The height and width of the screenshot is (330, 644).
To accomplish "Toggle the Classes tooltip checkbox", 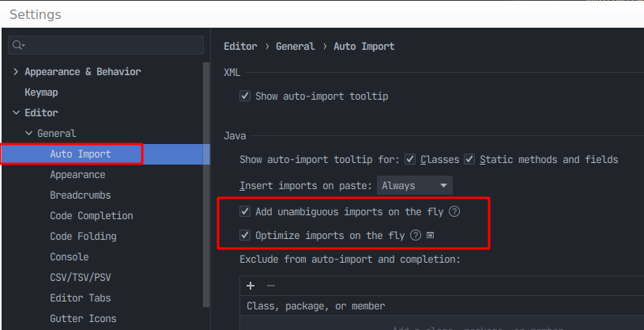I will [410, 159].
